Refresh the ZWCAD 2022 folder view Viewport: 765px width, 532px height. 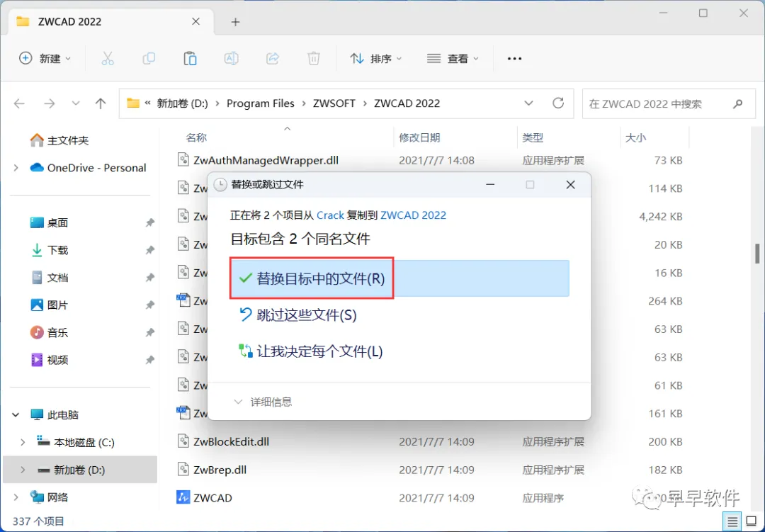tap(558, 103)
